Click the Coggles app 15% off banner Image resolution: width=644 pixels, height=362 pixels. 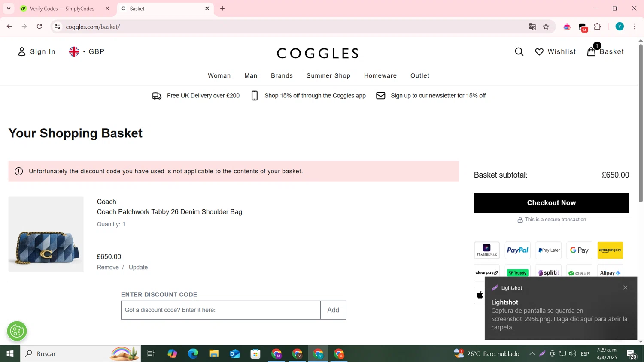pos(315,96)
